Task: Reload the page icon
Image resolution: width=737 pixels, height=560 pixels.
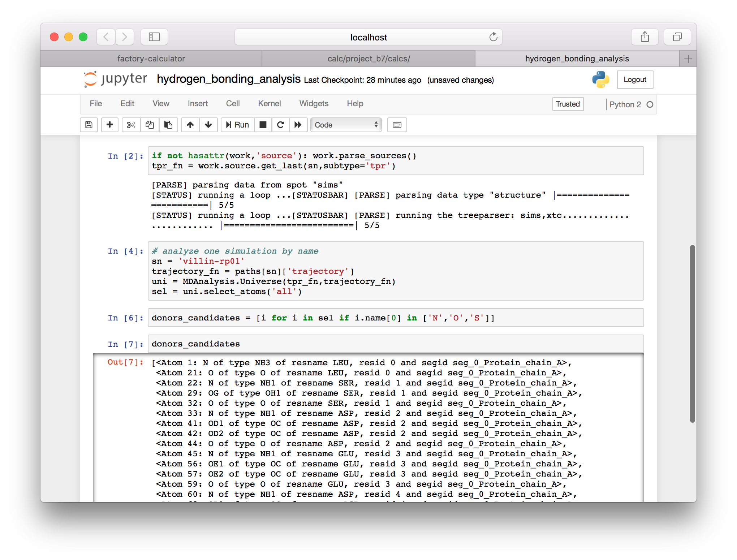Action: 493,37
